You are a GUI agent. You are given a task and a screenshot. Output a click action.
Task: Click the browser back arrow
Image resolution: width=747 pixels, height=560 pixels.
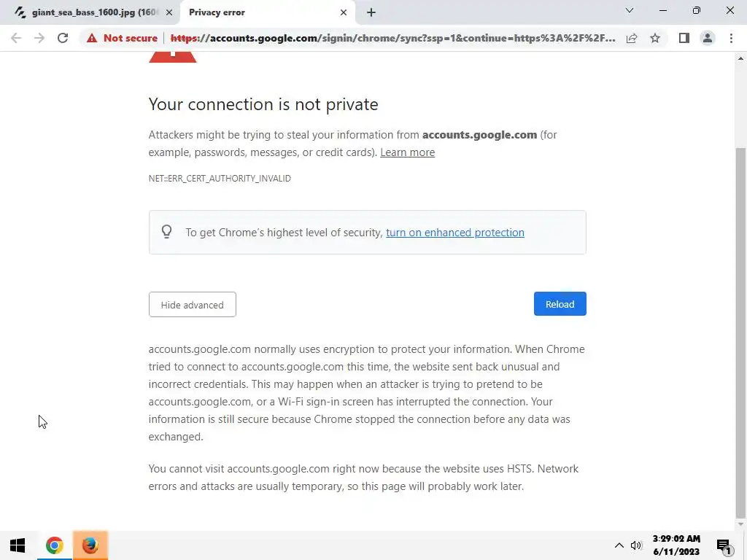tap(16, 38)
